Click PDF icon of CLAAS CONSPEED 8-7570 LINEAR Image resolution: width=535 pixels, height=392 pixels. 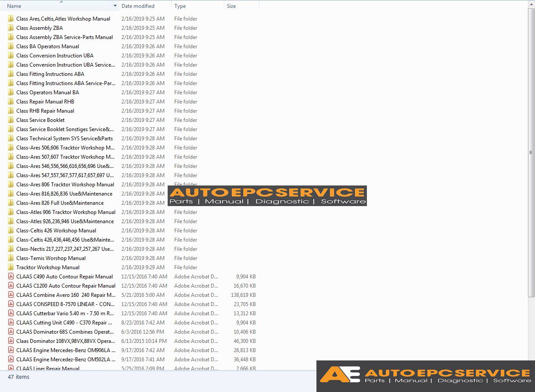(x=11, y=304)
